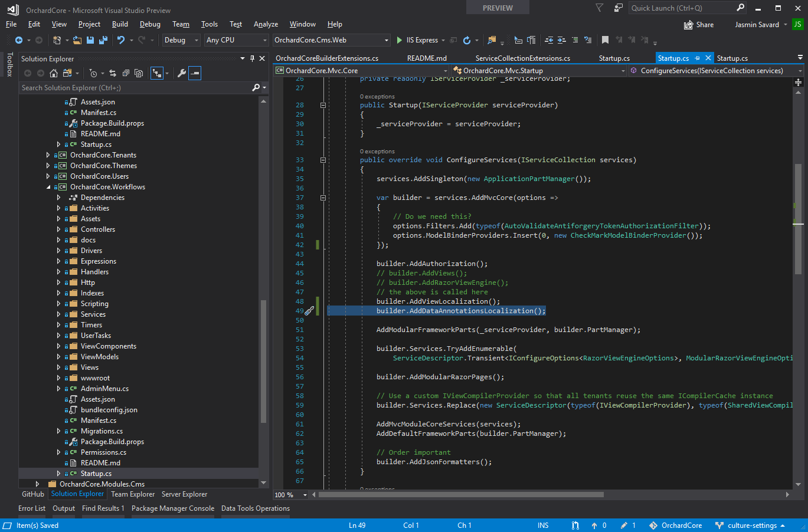Image resolution: width=808 pixels, height=532 pixels.
Task: Click the Refresh browser icon in toolbar
Action: (467, 40)
